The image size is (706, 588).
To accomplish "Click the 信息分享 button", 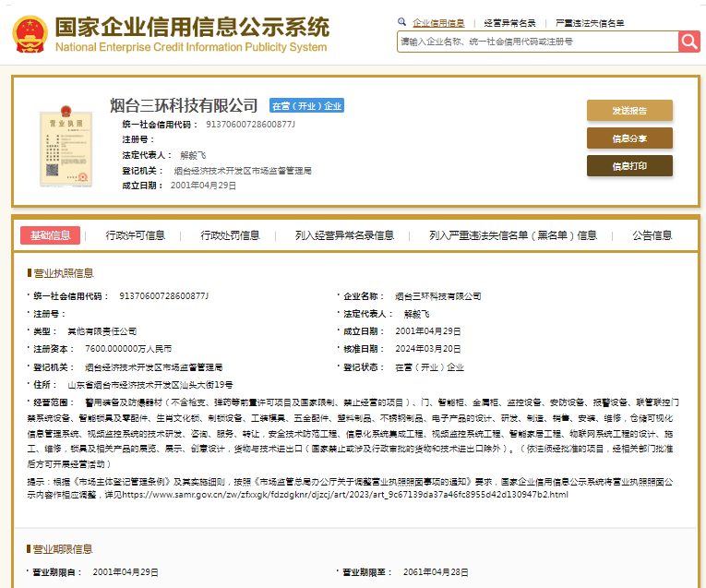I will (x=629, y=138).
